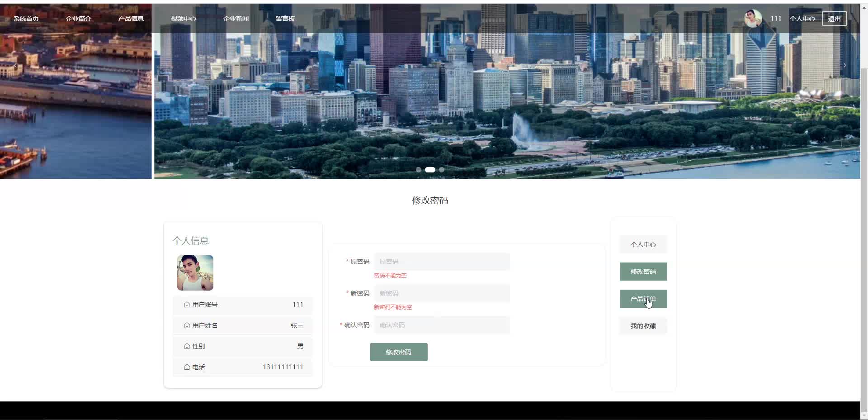Click the account value 111 in profile card
Image resolution: width=868 pixels, height=420 pixels.
click(298, 305)
